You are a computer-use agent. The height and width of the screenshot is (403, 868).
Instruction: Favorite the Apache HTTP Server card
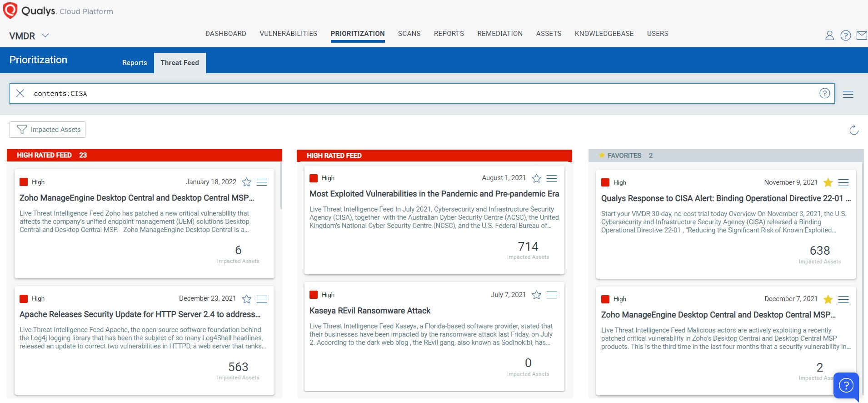click(247, 299)
